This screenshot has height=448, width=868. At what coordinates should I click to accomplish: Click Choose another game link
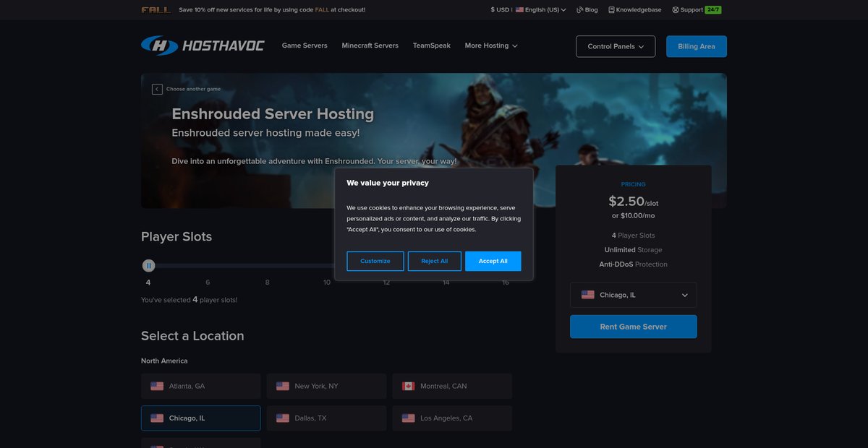pyautogui.click(x=193, y=89)
